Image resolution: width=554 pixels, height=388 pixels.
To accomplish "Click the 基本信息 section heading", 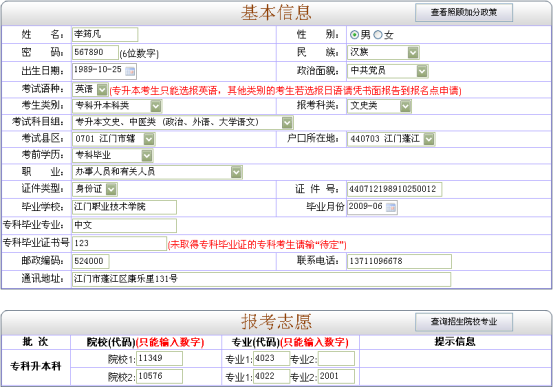I will [276, 13].
